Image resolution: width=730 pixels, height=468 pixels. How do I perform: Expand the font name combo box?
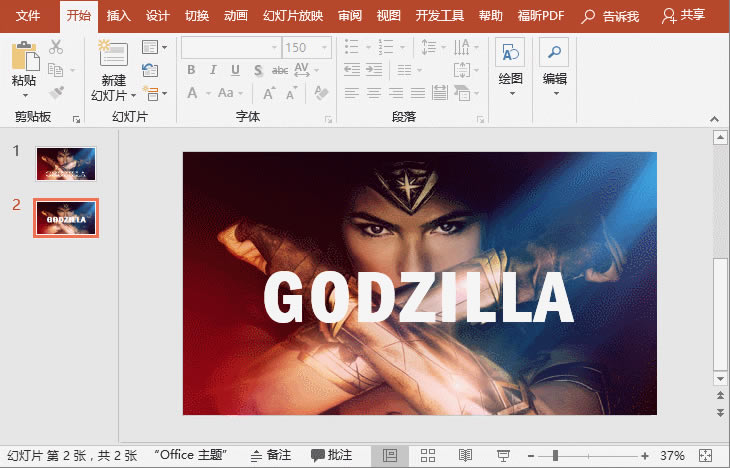point(273,47)
